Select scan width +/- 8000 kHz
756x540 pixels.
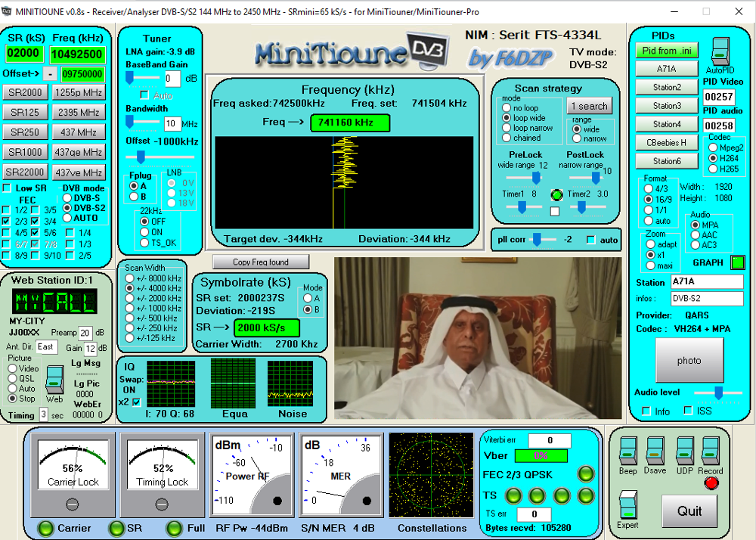pyautogui.click(x=129, y=278)
